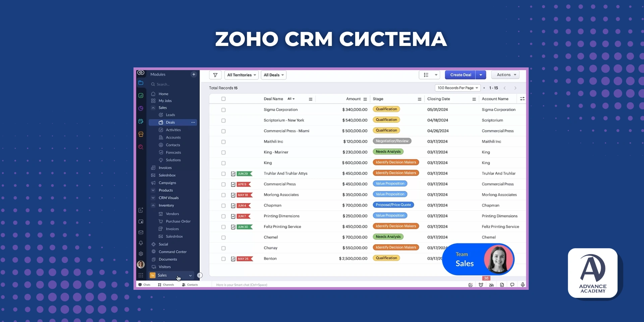The image size is (644, 322).
Task: Open Command Center in sidebar
Action: pos(173,252)
